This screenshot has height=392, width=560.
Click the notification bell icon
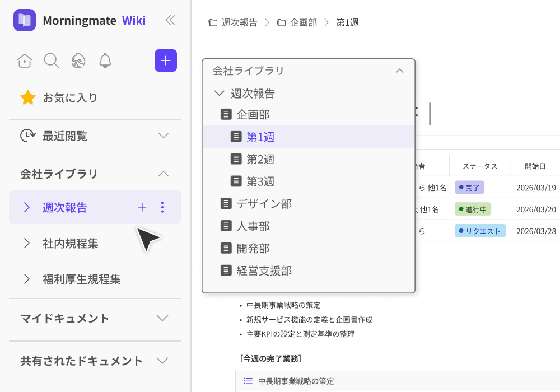tap(105, 60)
